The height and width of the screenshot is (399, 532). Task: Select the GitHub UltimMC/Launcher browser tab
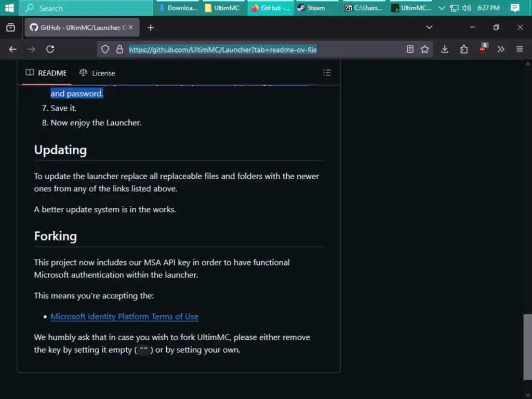pos(82,28)
